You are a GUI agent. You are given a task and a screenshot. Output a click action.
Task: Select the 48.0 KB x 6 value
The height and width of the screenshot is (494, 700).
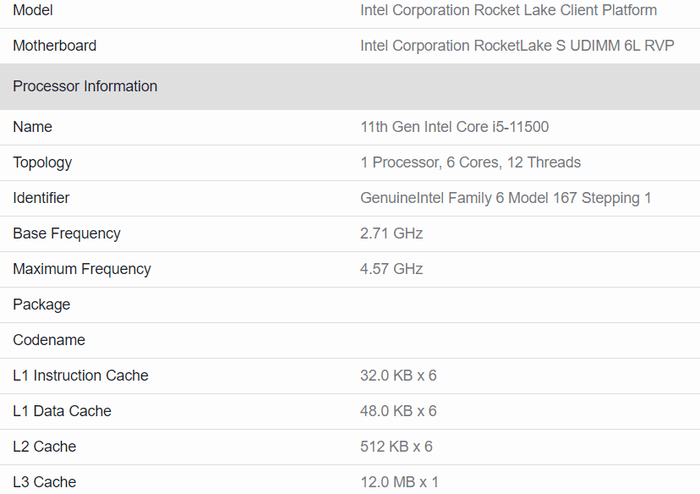(398, 411)
